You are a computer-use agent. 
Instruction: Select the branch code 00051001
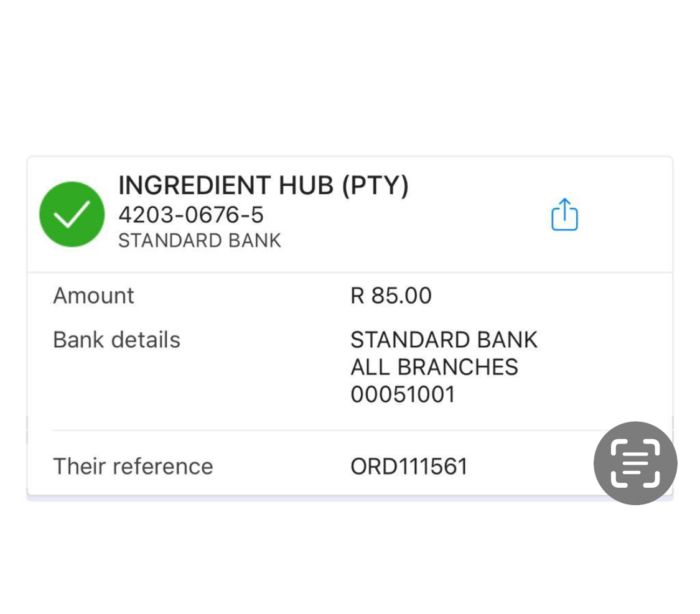pyautogui.click(x=403, y=394)
